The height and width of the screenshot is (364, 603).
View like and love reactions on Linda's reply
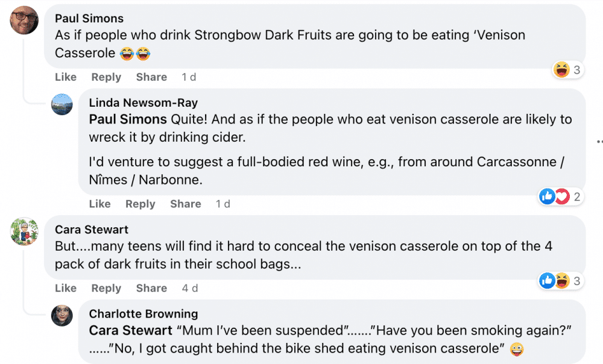(560, 197)
